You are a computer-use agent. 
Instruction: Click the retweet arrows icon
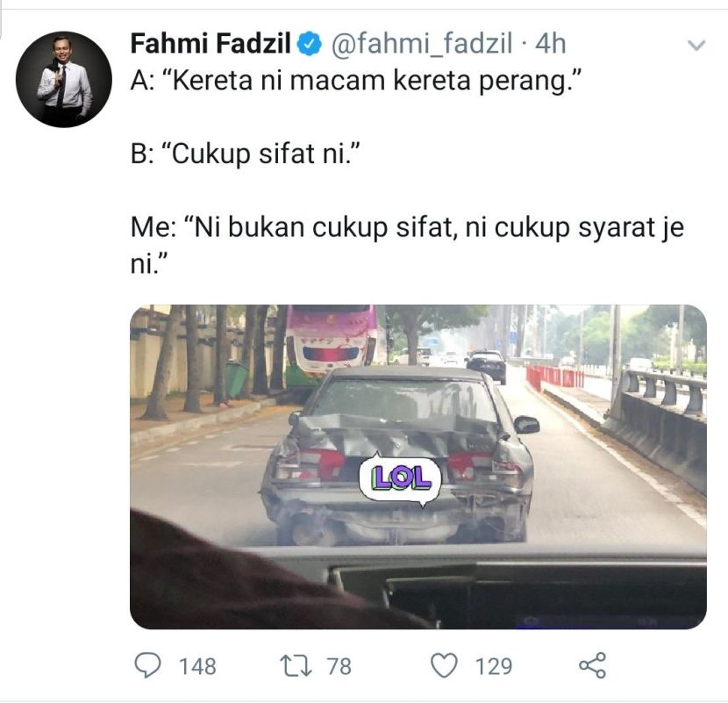click(x=296, y=665)
